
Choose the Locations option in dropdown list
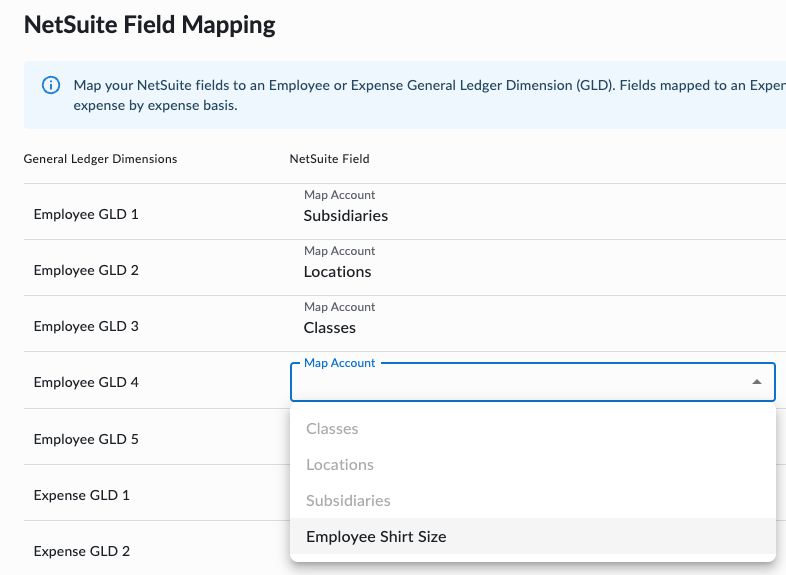[533, 465]
